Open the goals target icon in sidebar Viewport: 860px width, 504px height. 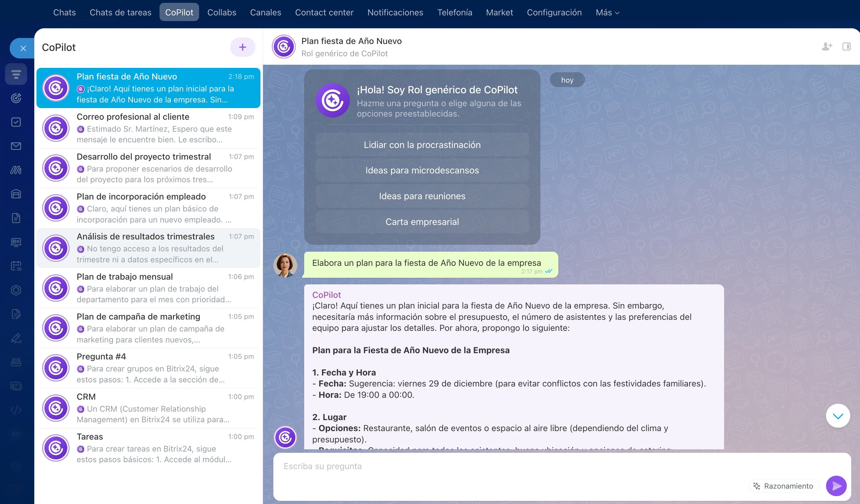click(16, 98)
